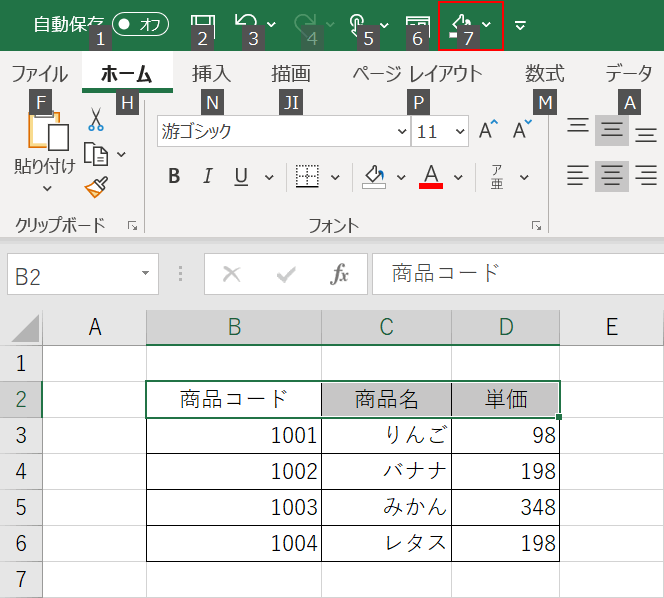Screen dimensions: 664x598
Task: Expand the Underline style arrow
Action: pyautogui.click(x=269, y=177)
